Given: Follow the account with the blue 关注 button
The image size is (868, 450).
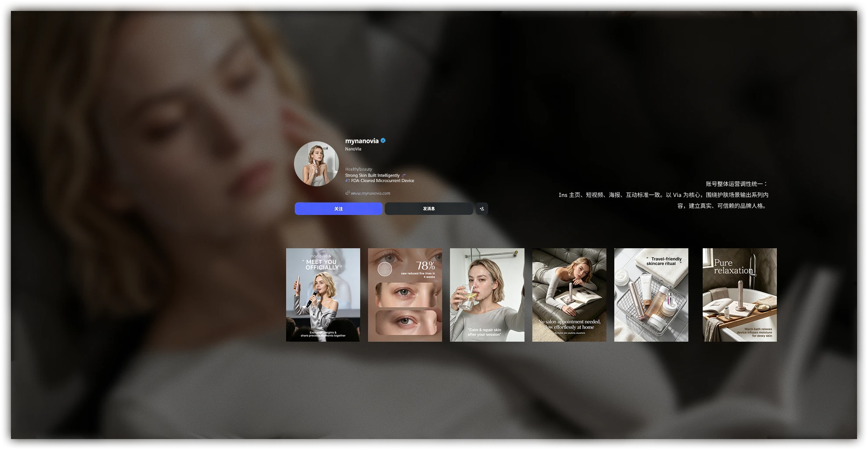Looking at the screenshot, I should [x=339, y=209].
